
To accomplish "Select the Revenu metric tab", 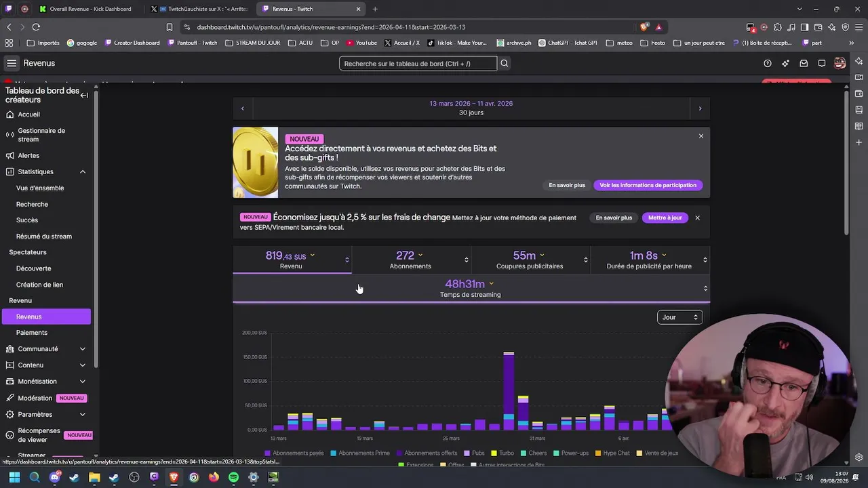I will pyautogui.click(x=292, y=260).
